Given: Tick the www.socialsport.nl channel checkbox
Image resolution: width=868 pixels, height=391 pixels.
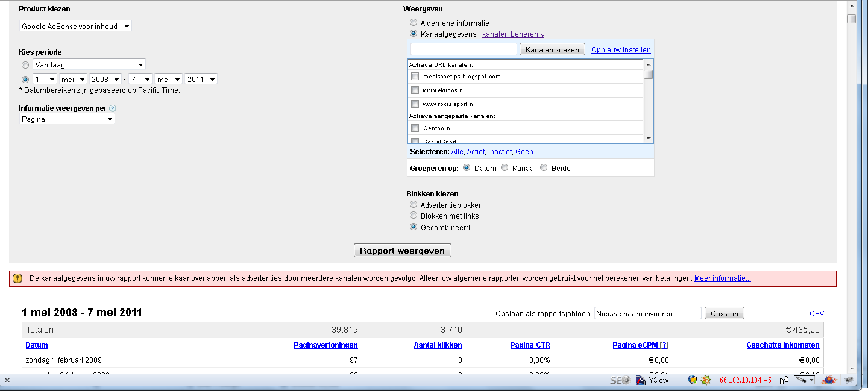Looking at the screenshot, I should point(415,104).
